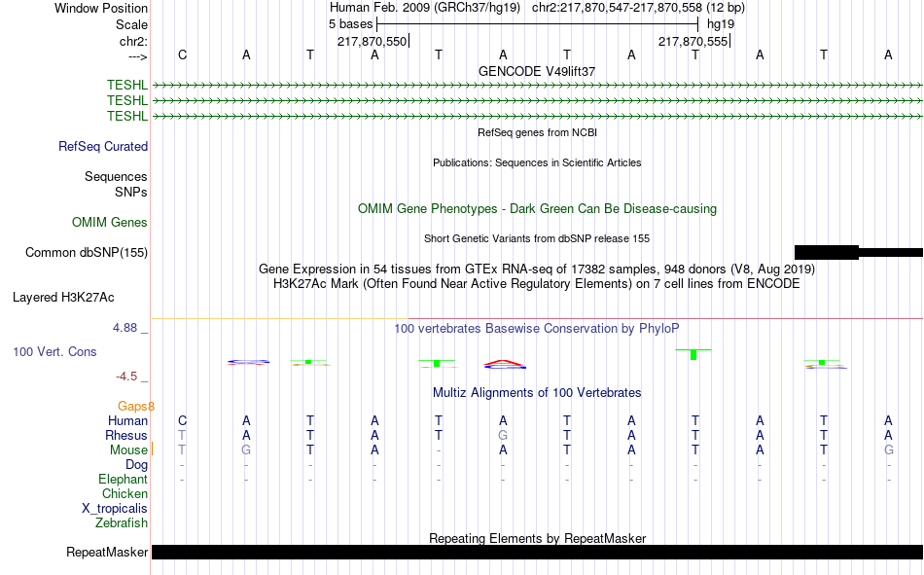
Task: Click the Window Position label
Action: 101,8
